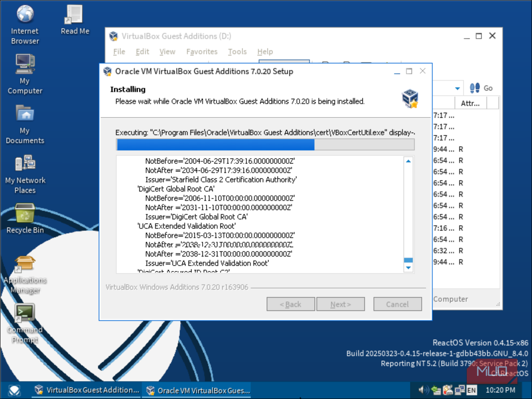Click log line NotAfter ='2031-11-10T00:00:00'
Screen dimensions: 532x399
coord(219,207)
